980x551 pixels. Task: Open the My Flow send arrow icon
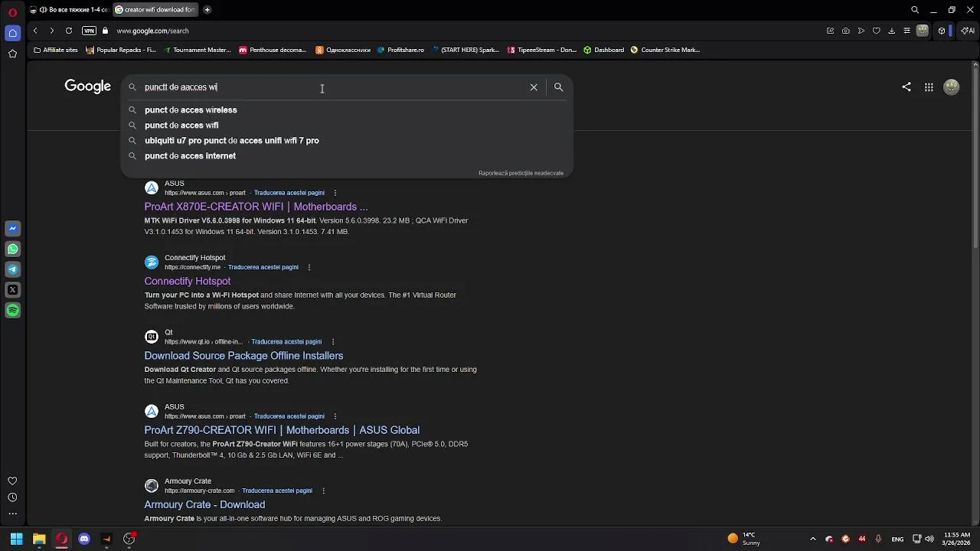tap(861, 31)
